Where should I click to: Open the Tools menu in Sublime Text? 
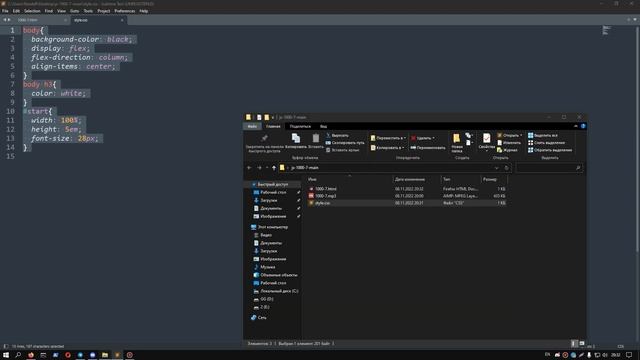click(88, 11)
